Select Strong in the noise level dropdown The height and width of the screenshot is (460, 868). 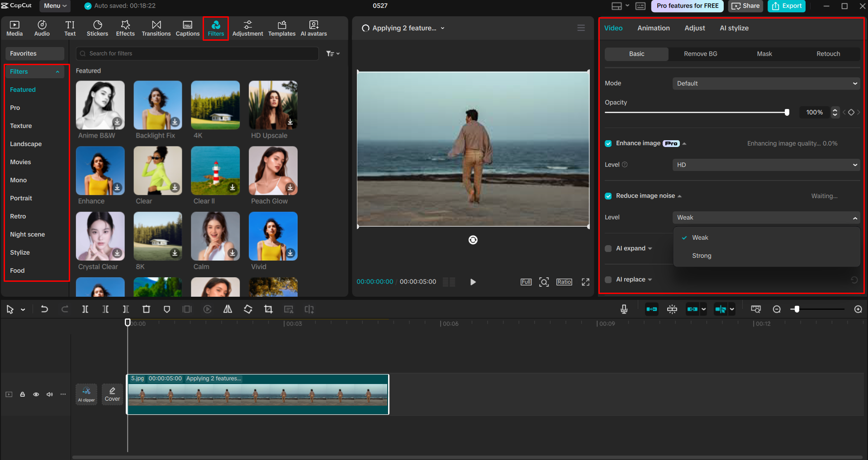[x=701, y=256]
